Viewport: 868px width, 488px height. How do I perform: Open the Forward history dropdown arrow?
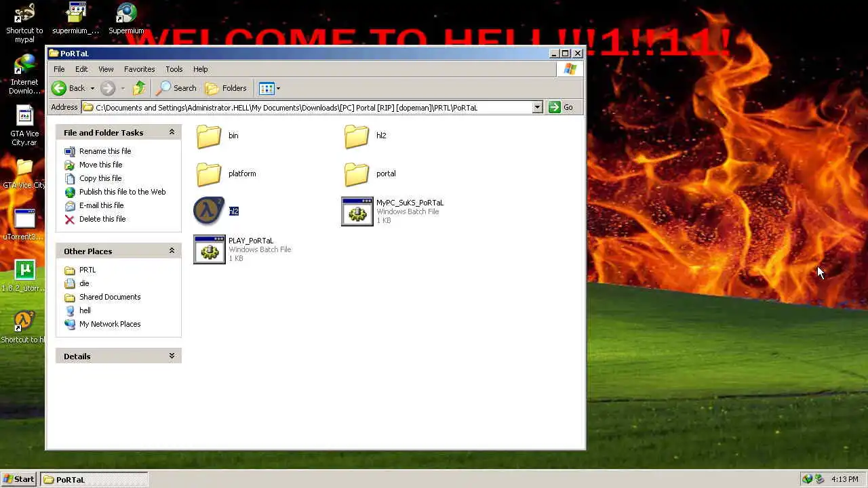click(122, 88)
